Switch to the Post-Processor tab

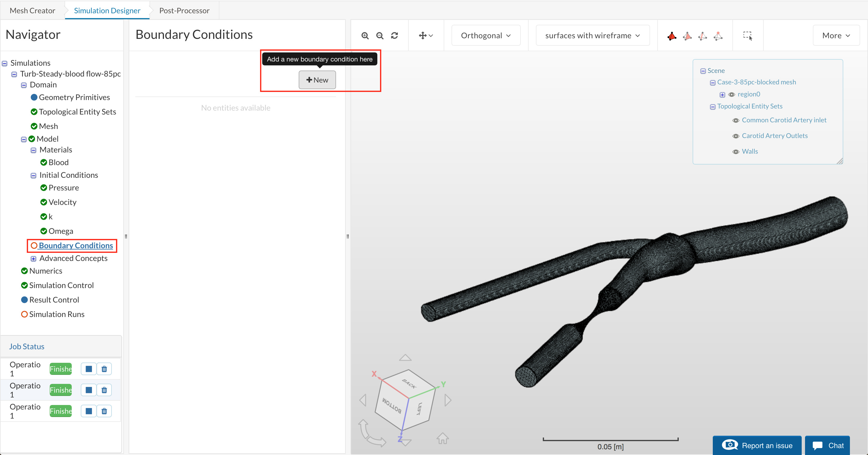tap(184, 11)
